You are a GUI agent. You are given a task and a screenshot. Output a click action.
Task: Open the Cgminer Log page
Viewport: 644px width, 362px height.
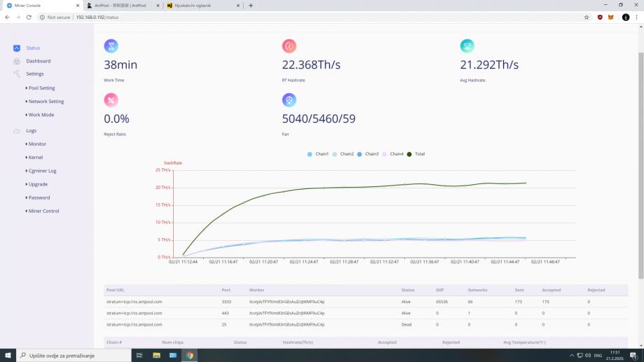coord(42,171)
